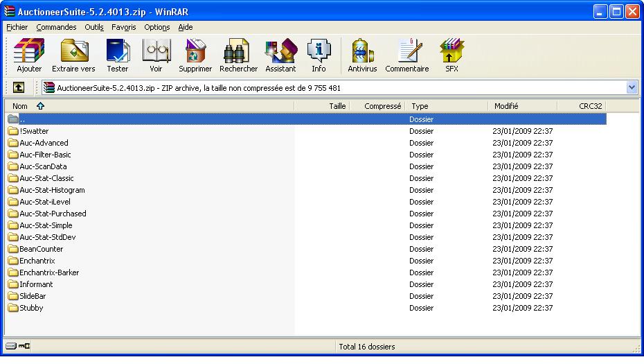Image resolution: width=644 pixels, height=364 pixels.
Task: Sort by Type column header
Action: [447, 106]
